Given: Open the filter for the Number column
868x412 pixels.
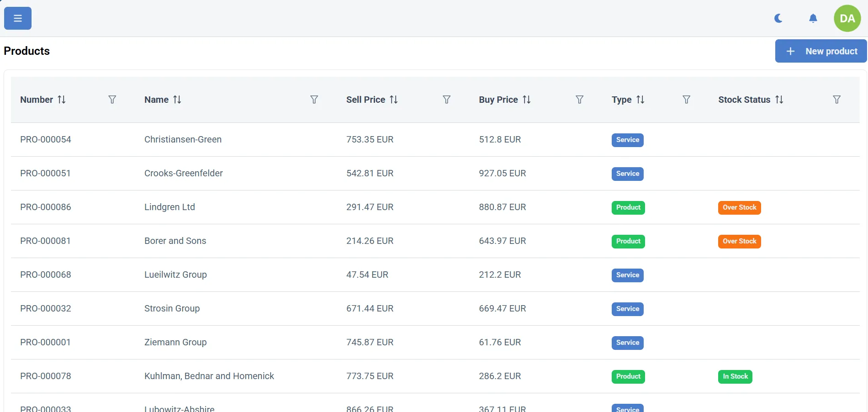Looking at the screenshot, I should point(112,100).
